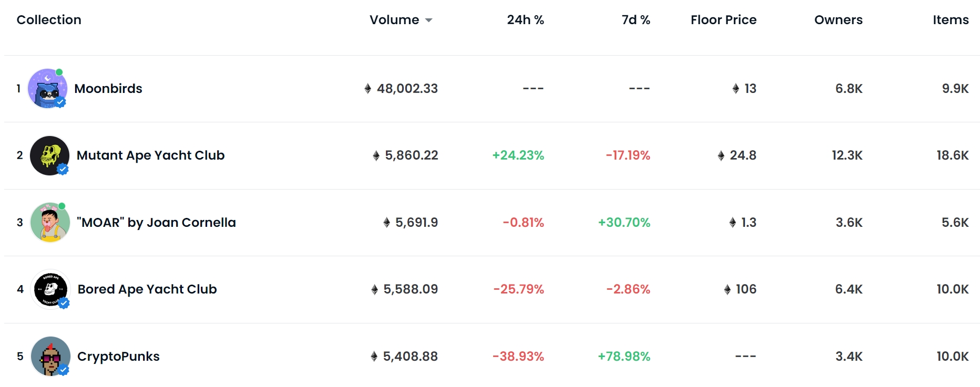
Task: Open the Volume sort dropdown arrow
Action: tap(430, 20)
